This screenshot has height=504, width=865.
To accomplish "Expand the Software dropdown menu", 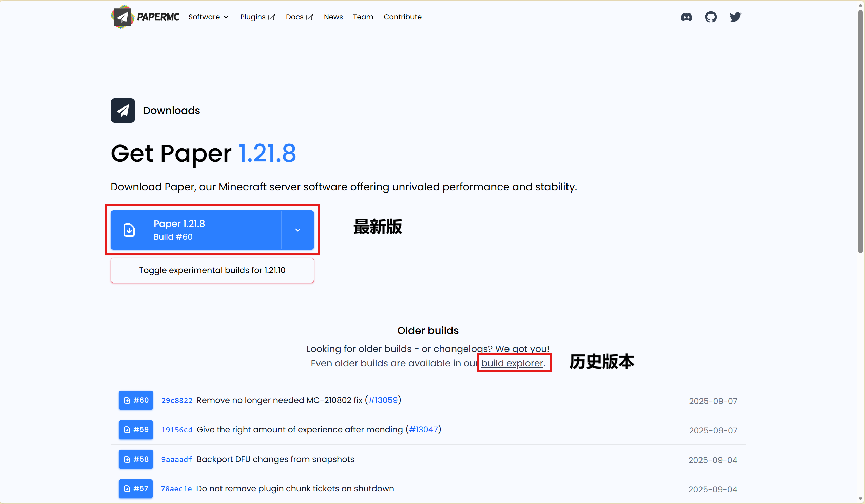I will (x=208, y=17).
